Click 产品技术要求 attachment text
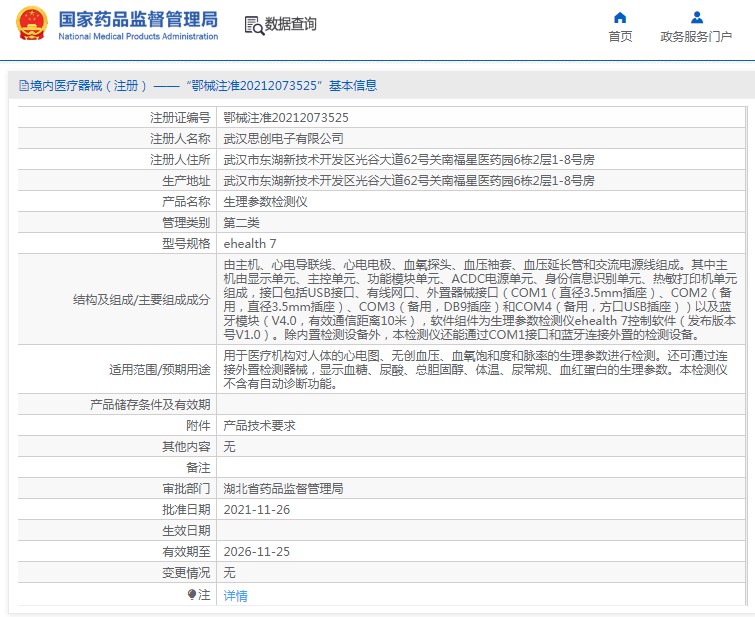This screenshot has width=755, height=617. tap(260, 425)
